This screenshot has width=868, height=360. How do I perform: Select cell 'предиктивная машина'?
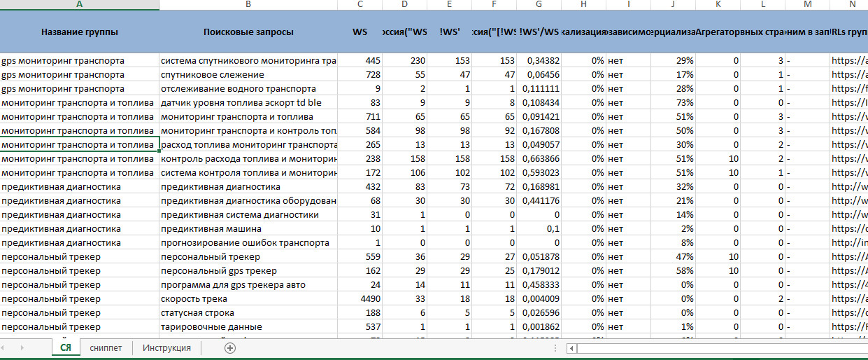(x=248, y=229)
